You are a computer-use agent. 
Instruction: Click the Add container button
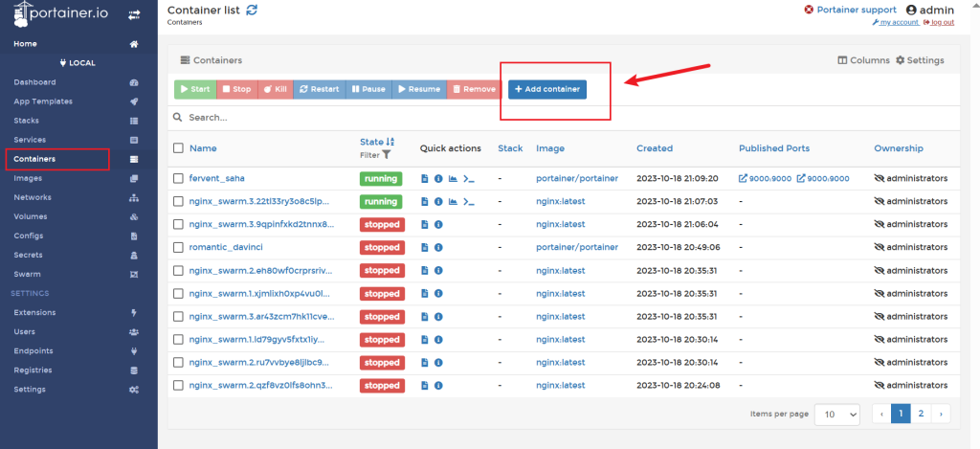(547, 89)
